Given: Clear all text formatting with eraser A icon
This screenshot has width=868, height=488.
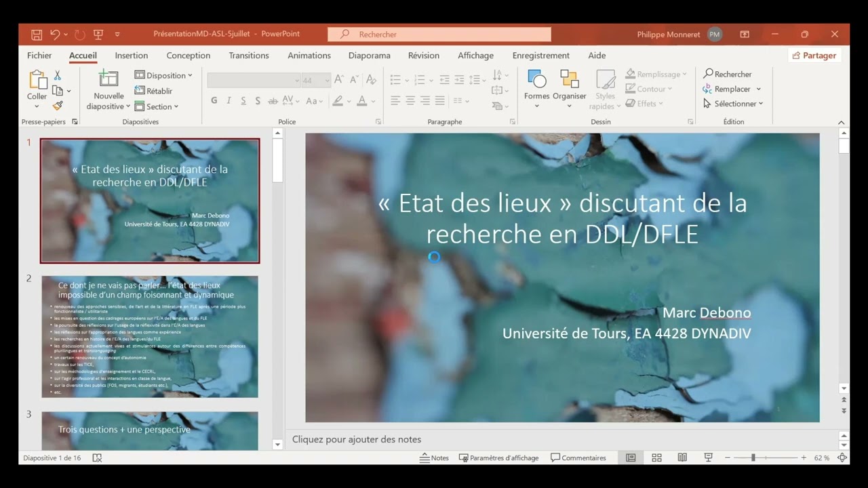Looking at the screenshot, I should tap(371, 80).
